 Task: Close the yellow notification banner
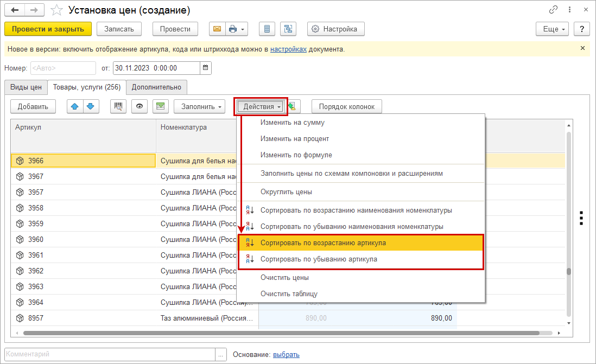[582, 48]
